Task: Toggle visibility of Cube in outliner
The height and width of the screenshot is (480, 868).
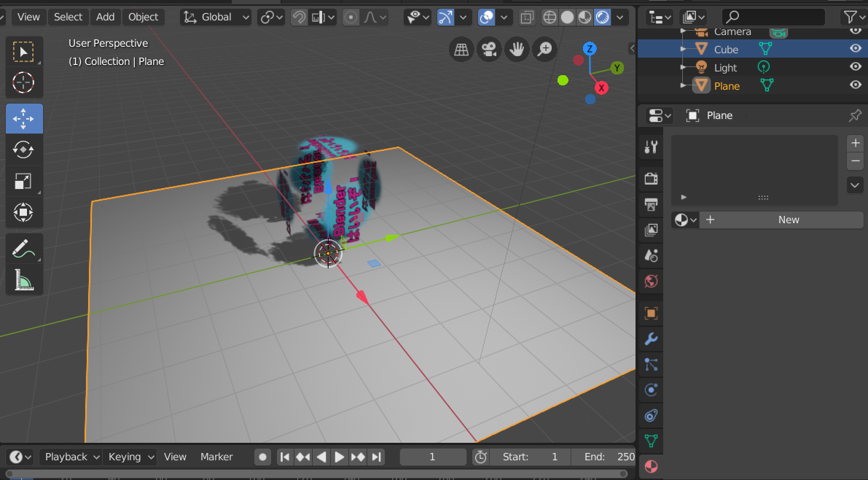Action: pos(856,49)
